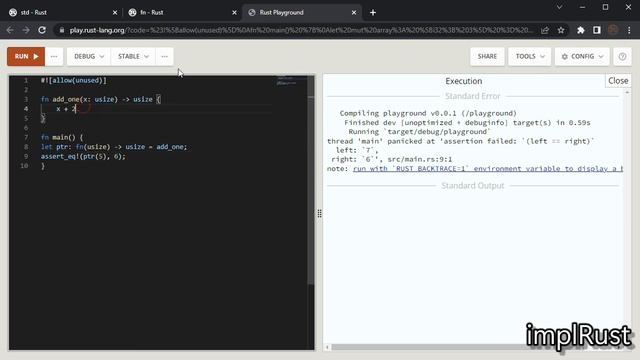The image size is (640, 360).
Task: Click the 'let ptr' declaration line
Action: coord(114,147)
